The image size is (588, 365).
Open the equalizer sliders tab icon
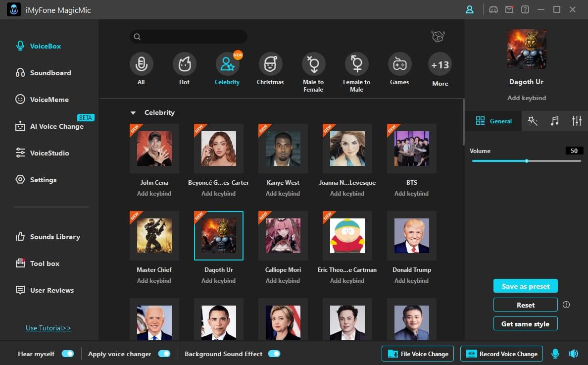click(x=577, y=121)
